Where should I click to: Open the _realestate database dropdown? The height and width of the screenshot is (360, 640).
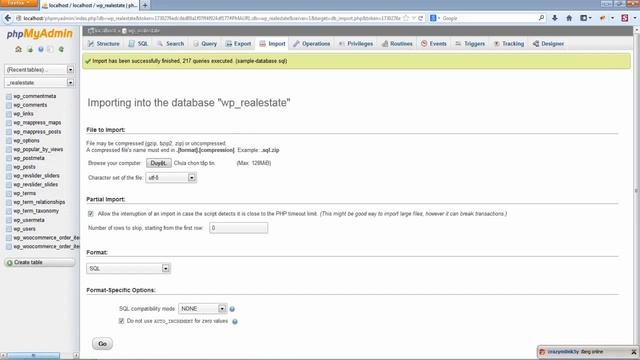39,82
